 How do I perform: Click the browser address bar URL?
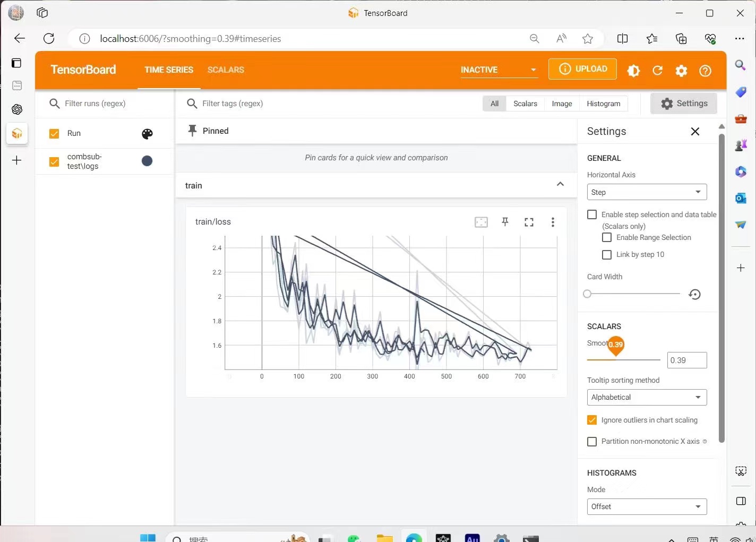(191, 39)
